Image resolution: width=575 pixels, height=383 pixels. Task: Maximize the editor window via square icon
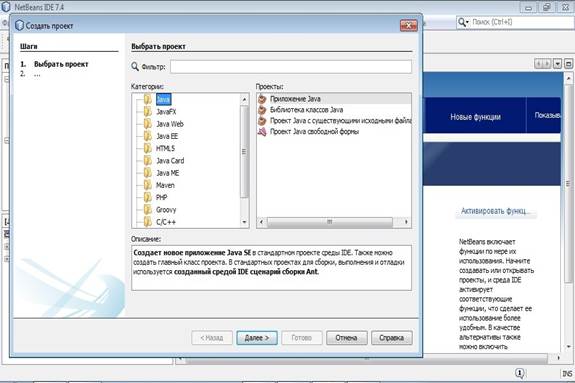click(x=568, y=64)
